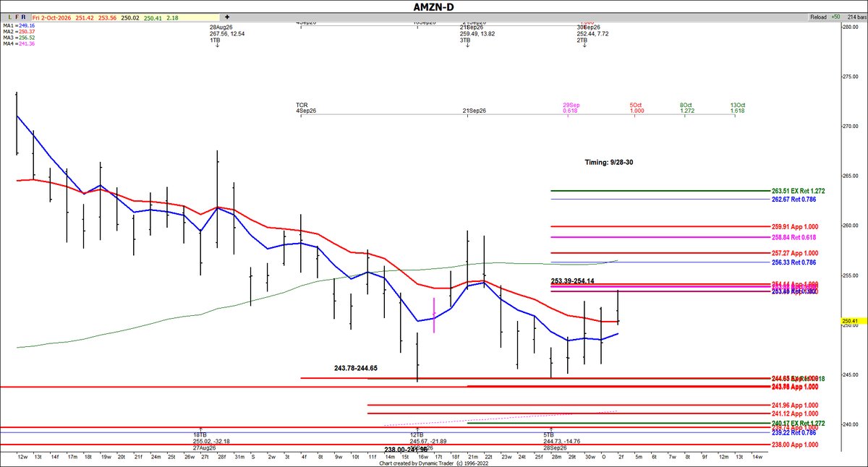
Task: Click the Reload button
Action: (x=819, y=16)
